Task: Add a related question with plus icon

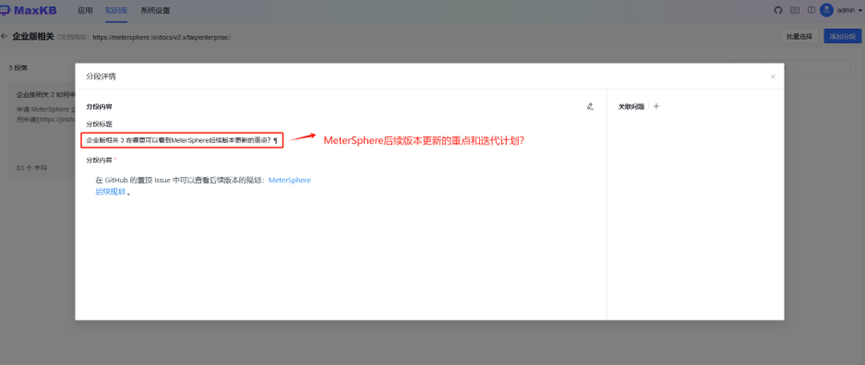Action: [x=656, y=106]
